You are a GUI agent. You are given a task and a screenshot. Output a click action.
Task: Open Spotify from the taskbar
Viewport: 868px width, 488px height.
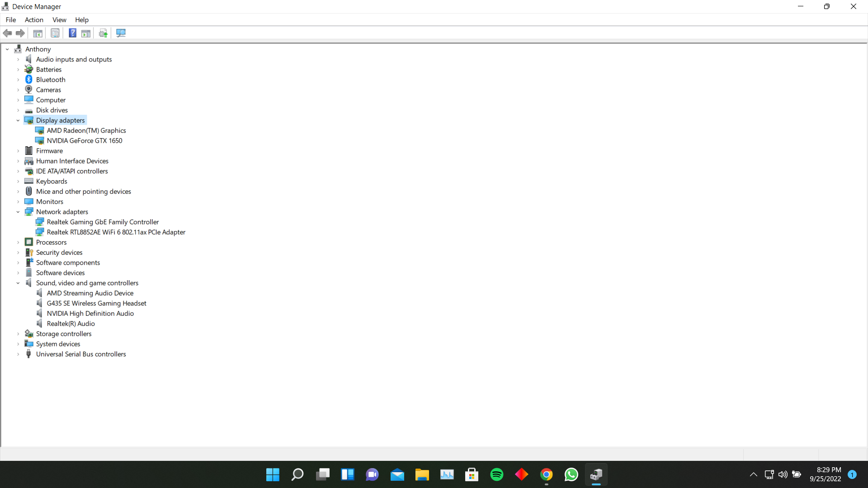(x=497, y=474)
